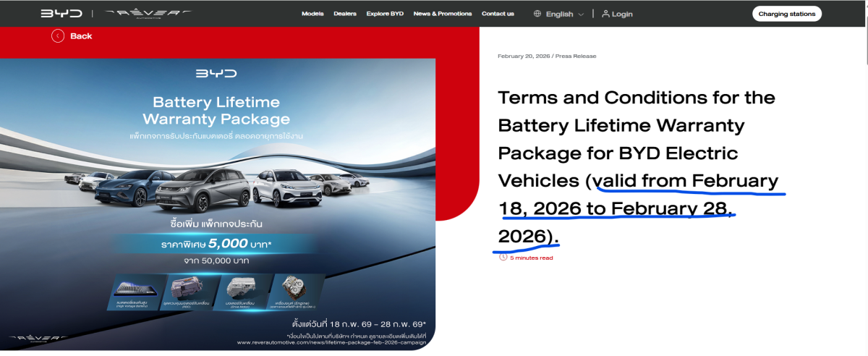Screen dimensions: 868x356
Task: Click the user profile icon beside Login
Action: pos(605,14)
